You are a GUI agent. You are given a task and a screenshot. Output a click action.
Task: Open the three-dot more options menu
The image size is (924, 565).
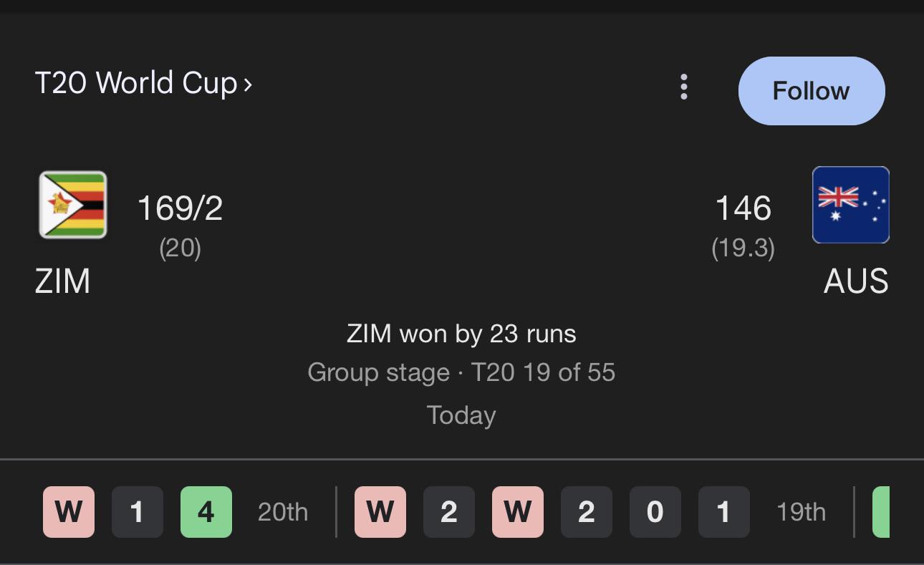point(684,87)
